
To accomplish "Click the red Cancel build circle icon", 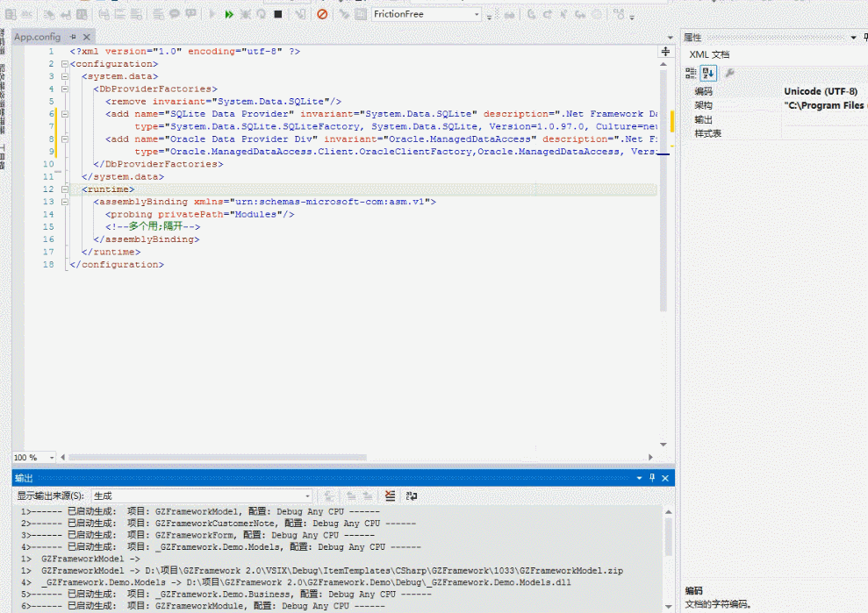I will (322, 14).
